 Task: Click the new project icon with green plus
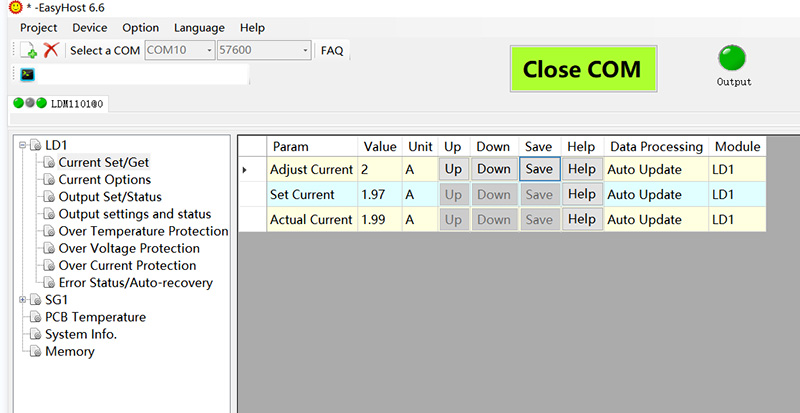tap(29, 50)
